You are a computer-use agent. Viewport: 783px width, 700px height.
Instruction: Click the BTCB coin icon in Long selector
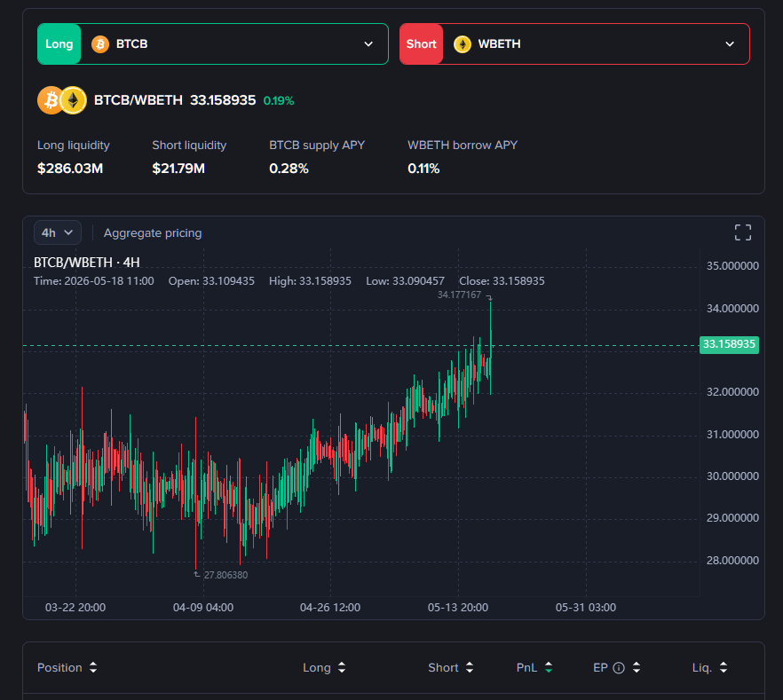point(100,43)
